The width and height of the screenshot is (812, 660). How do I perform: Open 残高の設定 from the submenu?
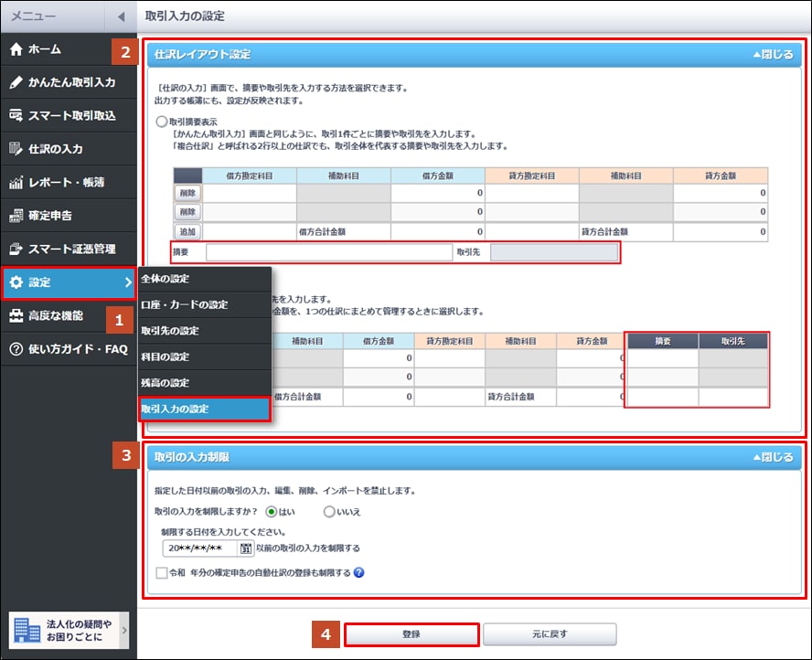click(205, 382)
